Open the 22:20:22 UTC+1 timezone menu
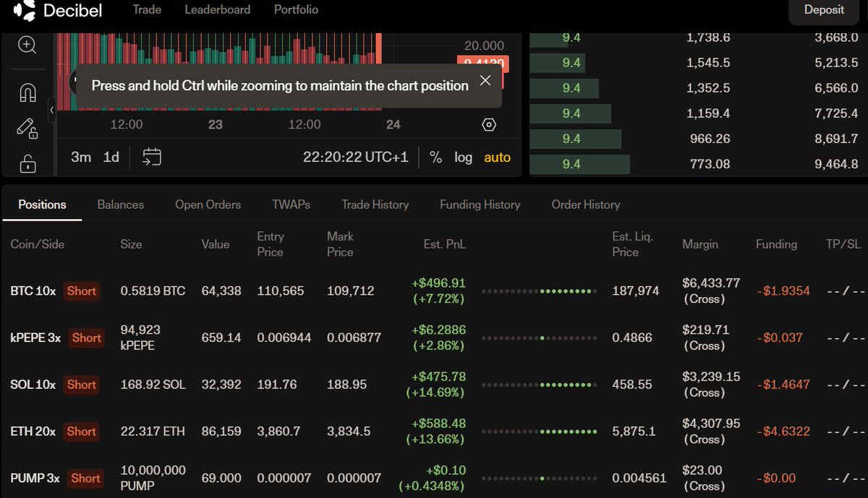This screenshot has height=498, width=868. point(356,157)
